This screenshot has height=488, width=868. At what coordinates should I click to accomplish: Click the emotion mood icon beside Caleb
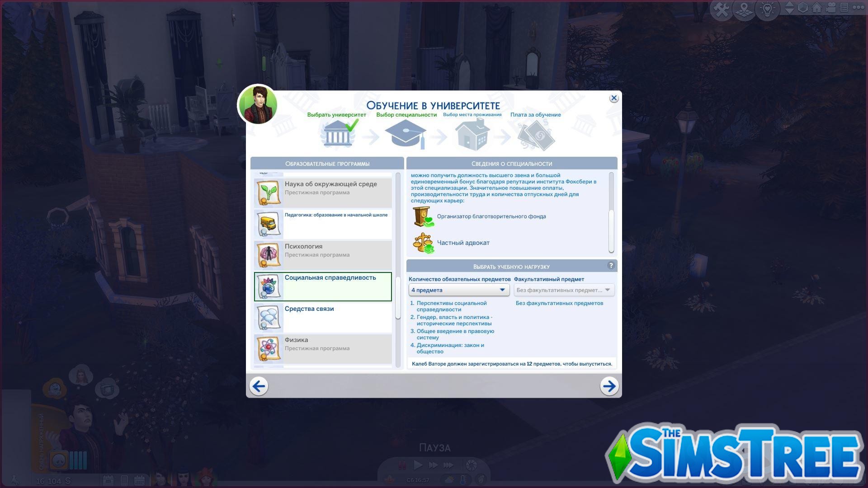click(x=59, y=460)
